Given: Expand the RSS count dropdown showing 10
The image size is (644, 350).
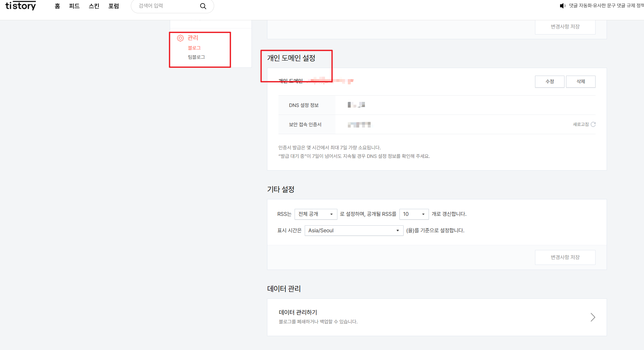Looking at the screenshot, I should coord(414,214).
